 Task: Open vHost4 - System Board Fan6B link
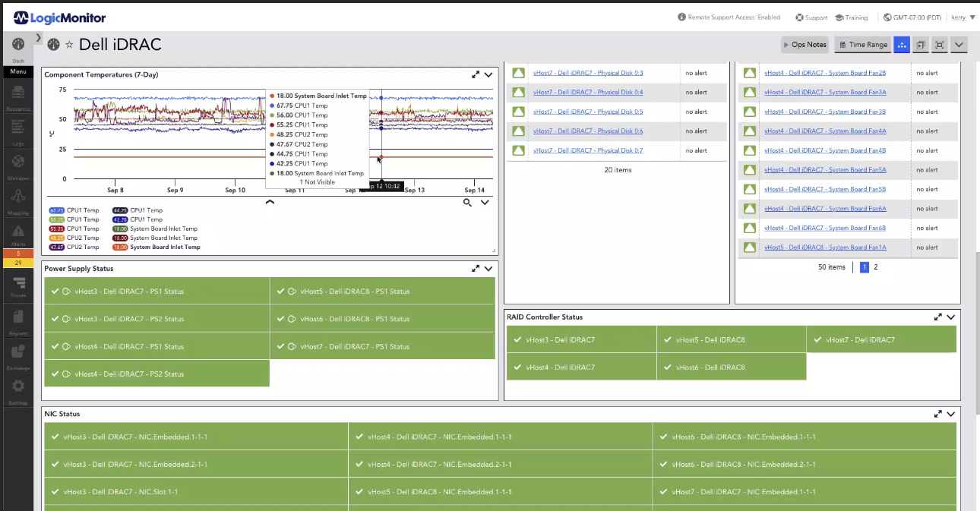[x=825, y=228]
